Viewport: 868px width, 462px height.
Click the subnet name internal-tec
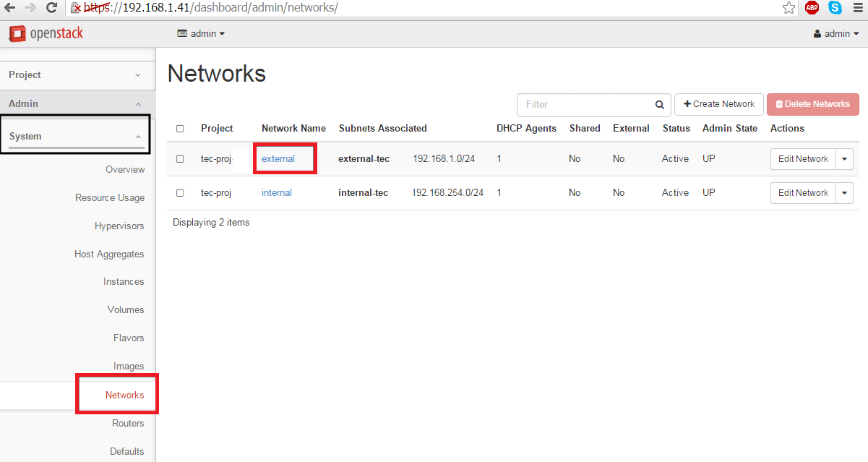pos(363,193)
